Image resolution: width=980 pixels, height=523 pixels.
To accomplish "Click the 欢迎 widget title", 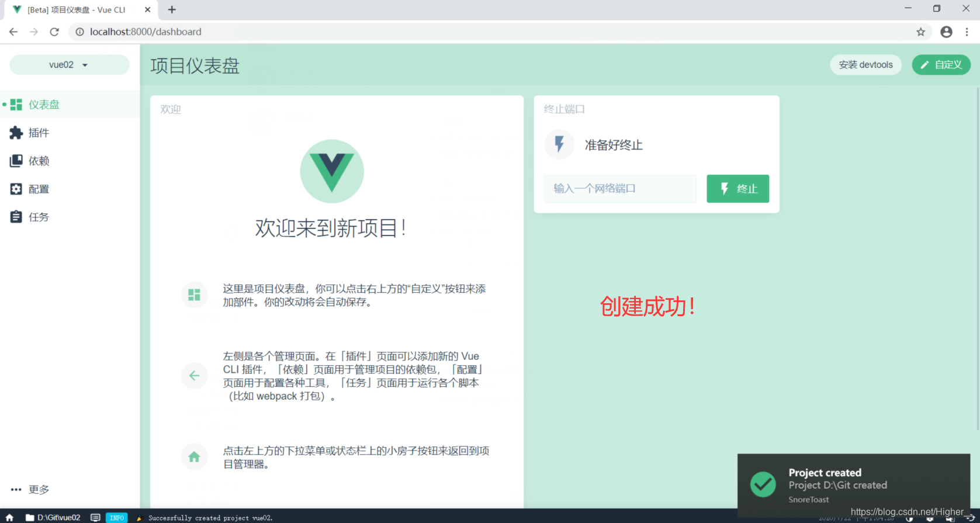I will point(171,109).
